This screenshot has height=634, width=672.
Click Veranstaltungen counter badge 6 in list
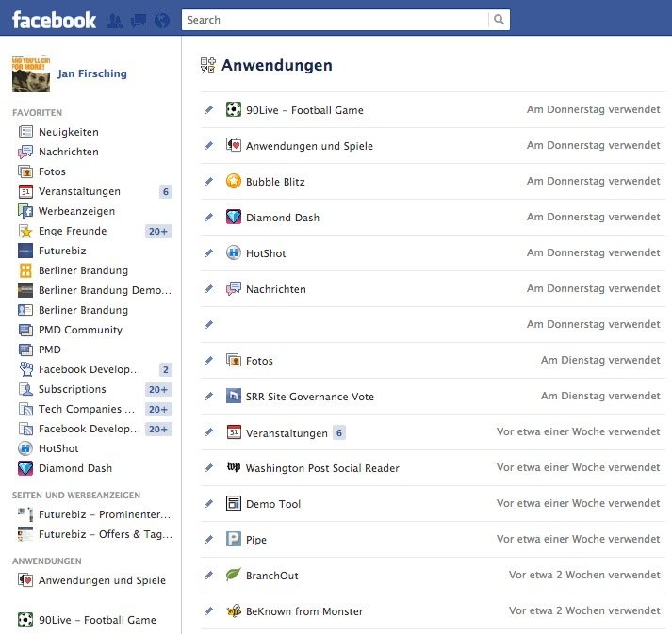point(339,433)
